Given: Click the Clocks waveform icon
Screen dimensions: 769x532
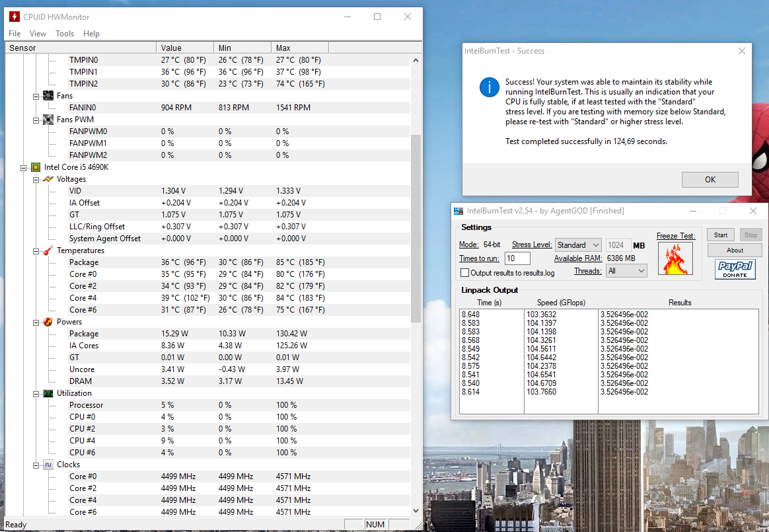Looking at the screenshot, I should pos(48,465).
